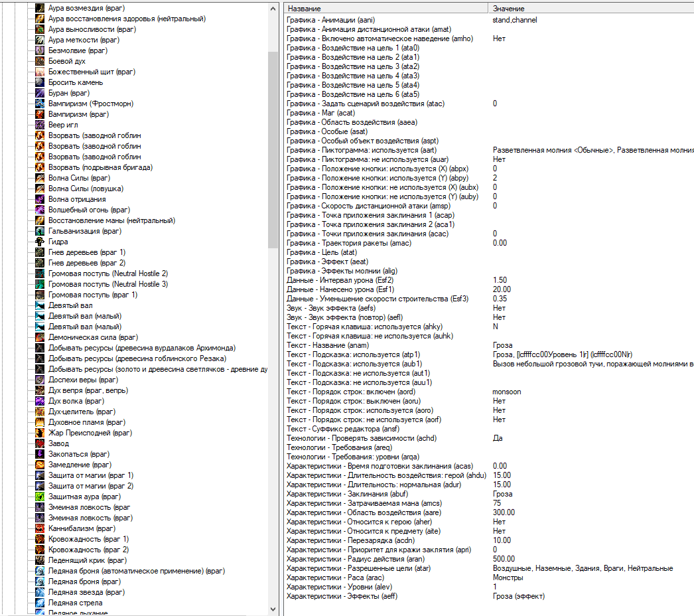Click the Завод ability icon
This screenshot has width=694, height=616.
click(x=40, y=443)
